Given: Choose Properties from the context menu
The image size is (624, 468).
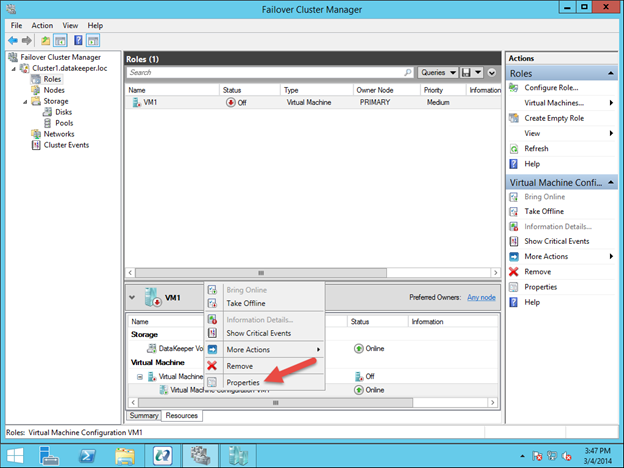Looking at the screenshot, I should coord(243,382).
